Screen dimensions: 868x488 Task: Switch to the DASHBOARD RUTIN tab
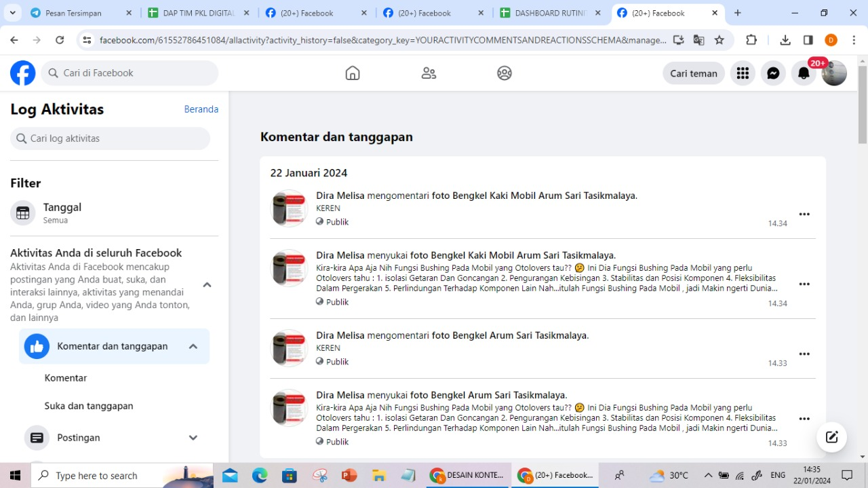point(551,13)
